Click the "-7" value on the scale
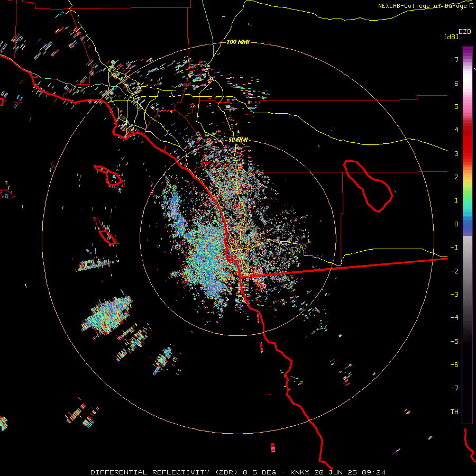Image resolution: width=476 pixels, height=476 pixels. coord(454,388)
